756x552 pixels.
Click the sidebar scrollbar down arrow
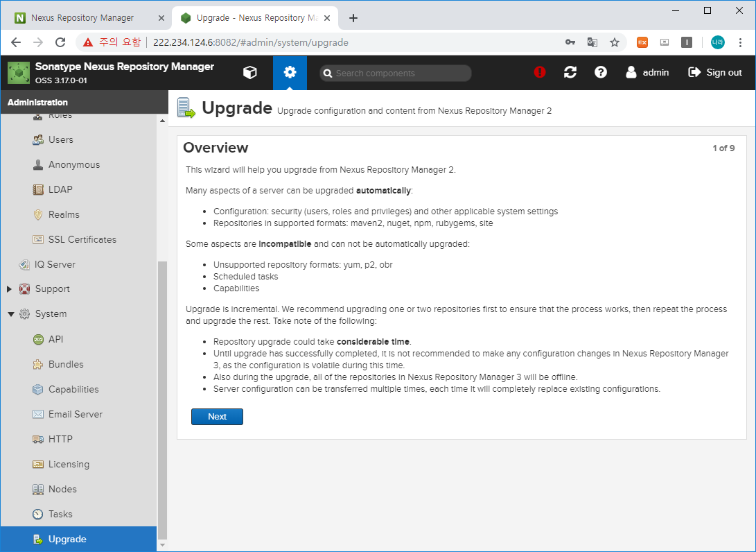click(162, 545)
